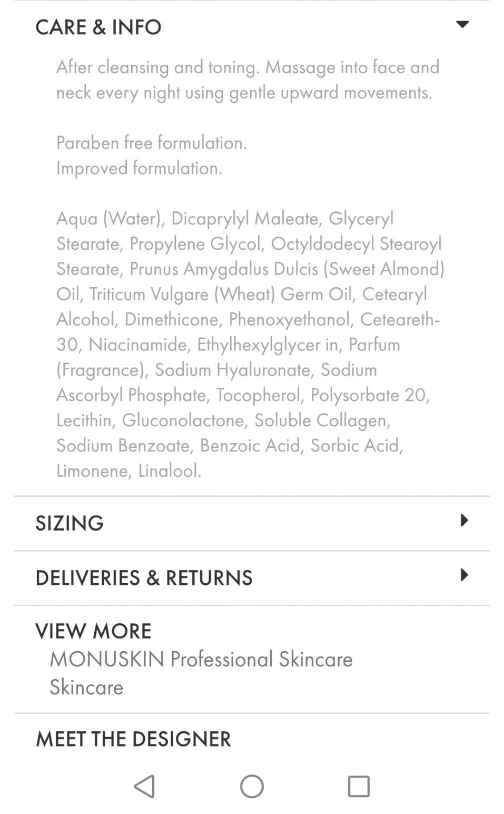Open MONUSKIN Professional Skincare link
The image size is (504, 814).
[x=201, y=659]
